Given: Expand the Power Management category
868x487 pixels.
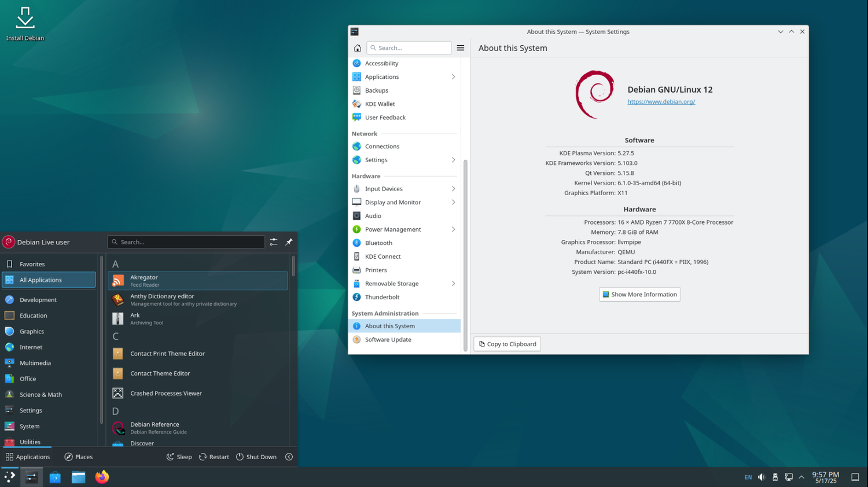Looking at the screenshot, I should tap(453, 229).
